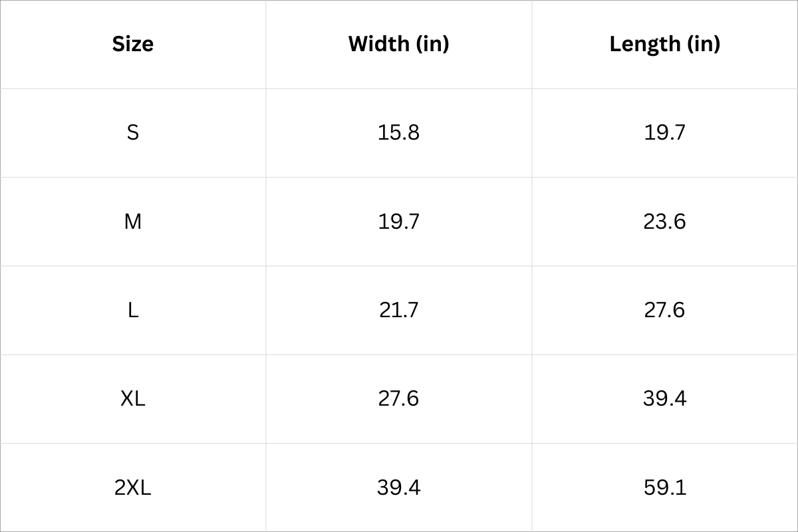Click length value 59.1 for size 2XL
This screenshot has height=532, width=798.
pos(664,487)
